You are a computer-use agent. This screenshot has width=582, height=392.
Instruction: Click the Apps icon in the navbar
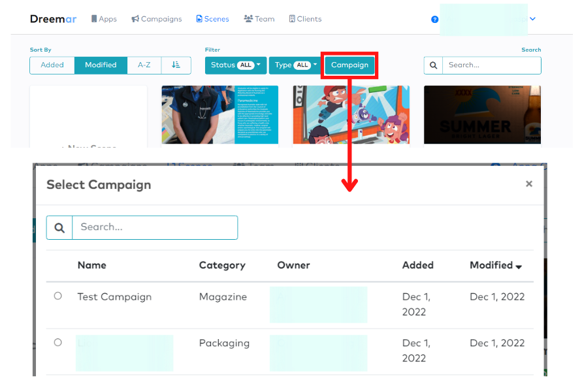click(94, 18)
